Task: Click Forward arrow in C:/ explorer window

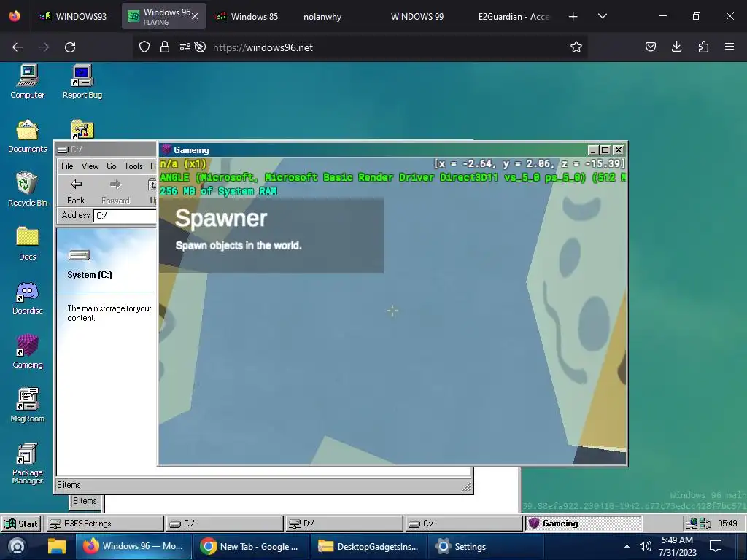Action: [115, 191]
